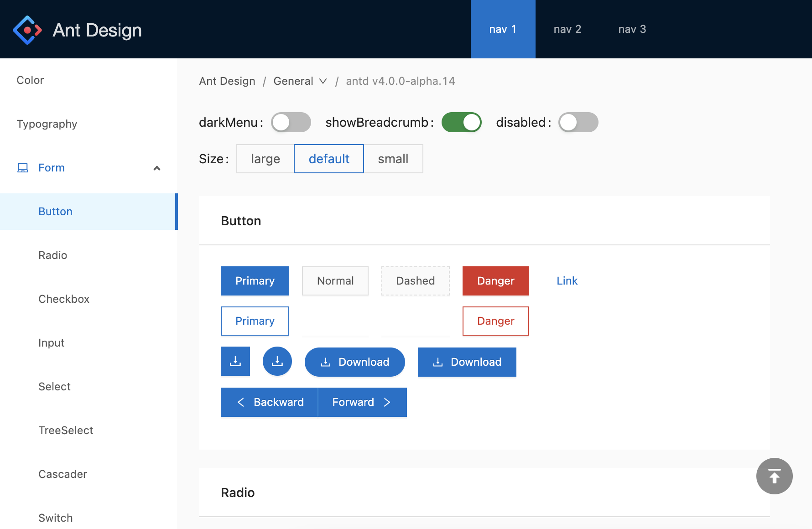Open the Color menu item
The image size is (812, 529).
tap(88, 80)
